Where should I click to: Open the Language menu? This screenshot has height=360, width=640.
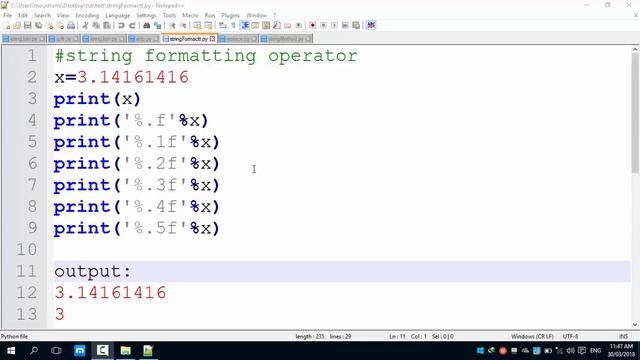118,15
